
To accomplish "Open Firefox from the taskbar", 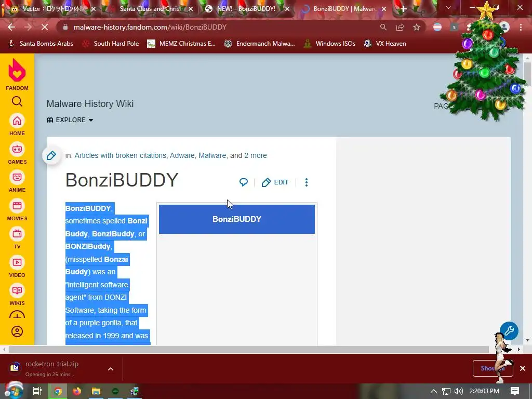I will [77, 391].
